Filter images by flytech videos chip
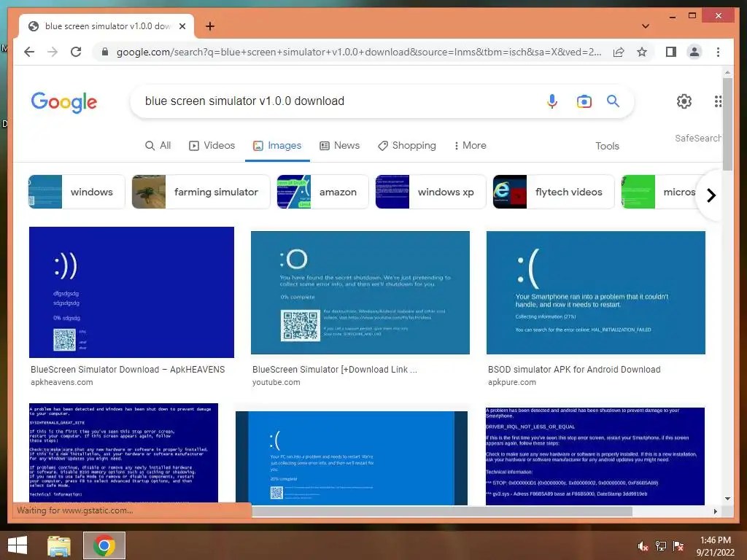Viewport: 747px width, 560px height. pyautogui.click(x=554, y=192)
